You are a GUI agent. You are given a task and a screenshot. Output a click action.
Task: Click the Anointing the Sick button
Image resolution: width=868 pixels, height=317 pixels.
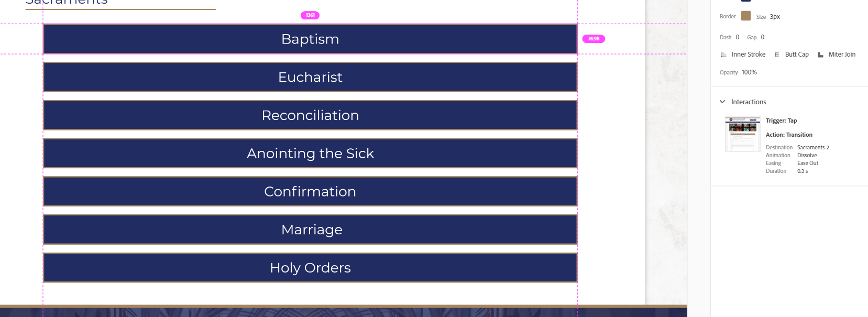[x=310, y=154]
